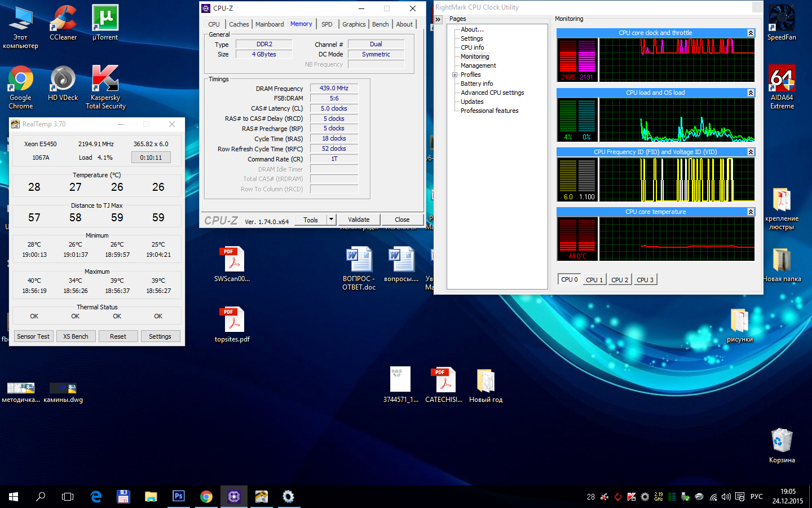Open Microsoft Edge from the taskbar
Image resolution: width=812 pixels, height=508 pixels.
[x=96, y=496]
